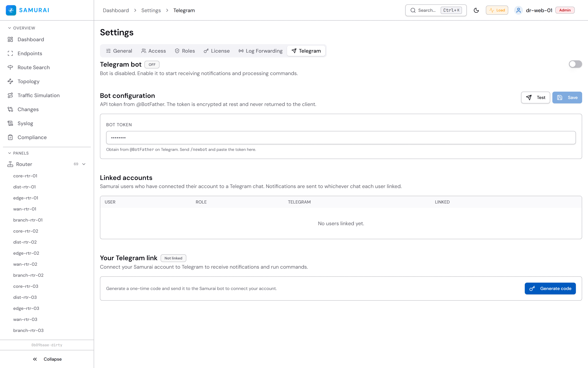Generate a one-time Telegram link code
Viewport: 588px width, 368px height.
point(550,289)
